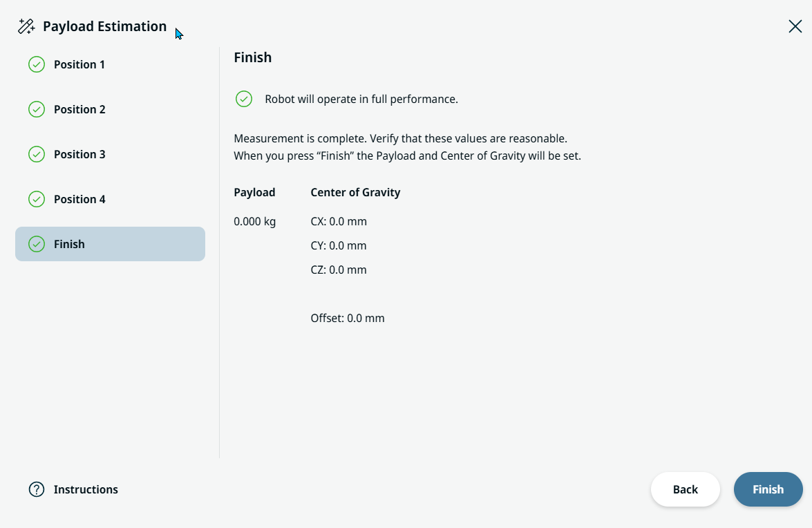Click the Position 1 green checkmark icon

[37, 64]
